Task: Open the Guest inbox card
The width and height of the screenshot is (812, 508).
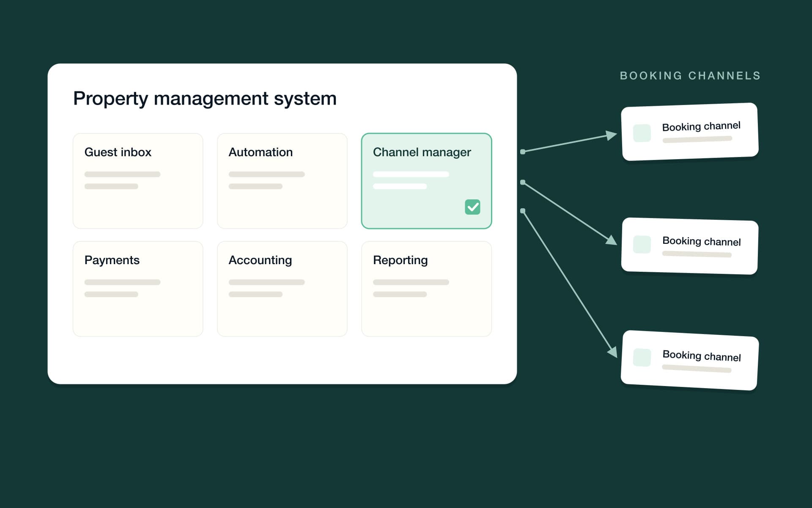Action: coord(138,181)
